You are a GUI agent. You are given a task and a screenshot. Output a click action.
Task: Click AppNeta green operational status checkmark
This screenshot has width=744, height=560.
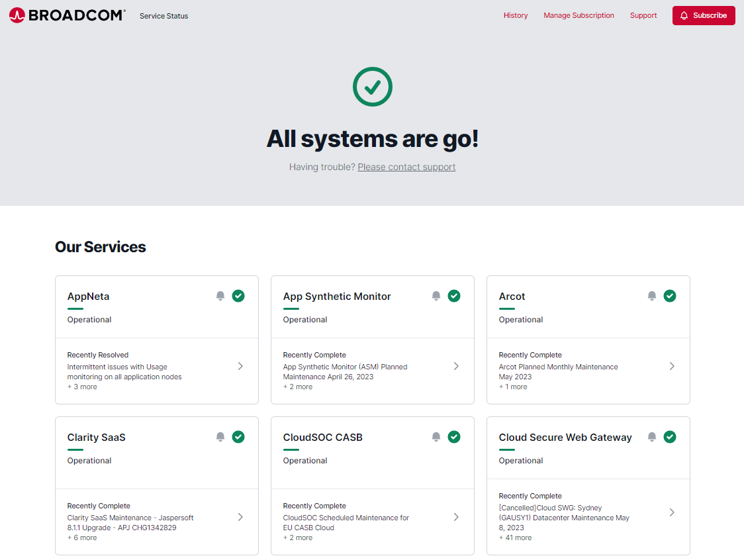pyautogui.click(x=238, y=296)
